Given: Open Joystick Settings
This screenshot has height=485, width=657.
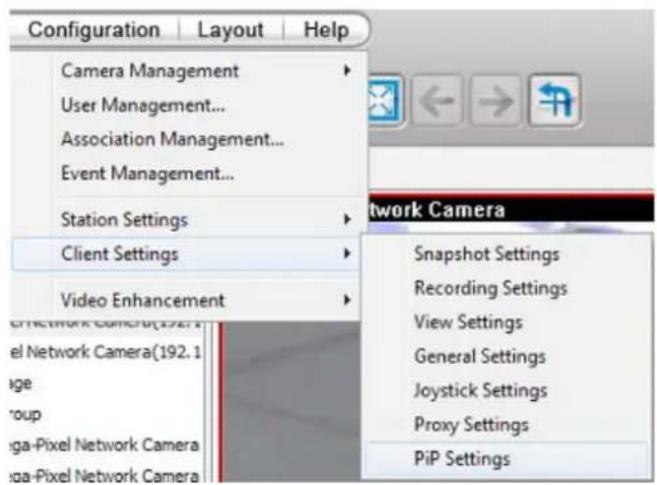Looking at the screenshot, I should point(507,391).
